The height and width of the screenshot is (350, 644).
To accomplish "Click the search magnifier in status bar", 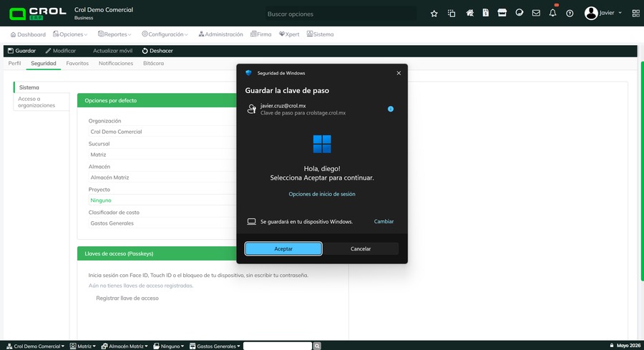I will [x=317, y=346].
